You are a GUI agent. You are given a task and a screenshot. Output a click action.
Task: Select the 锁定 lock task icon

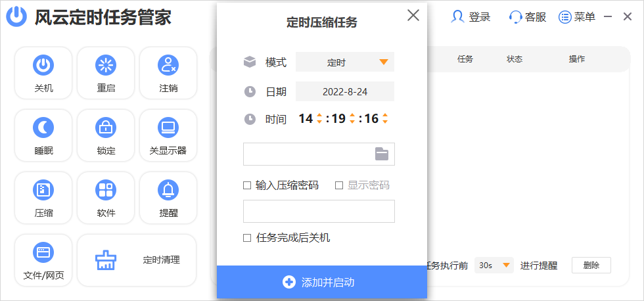[106, 127]
